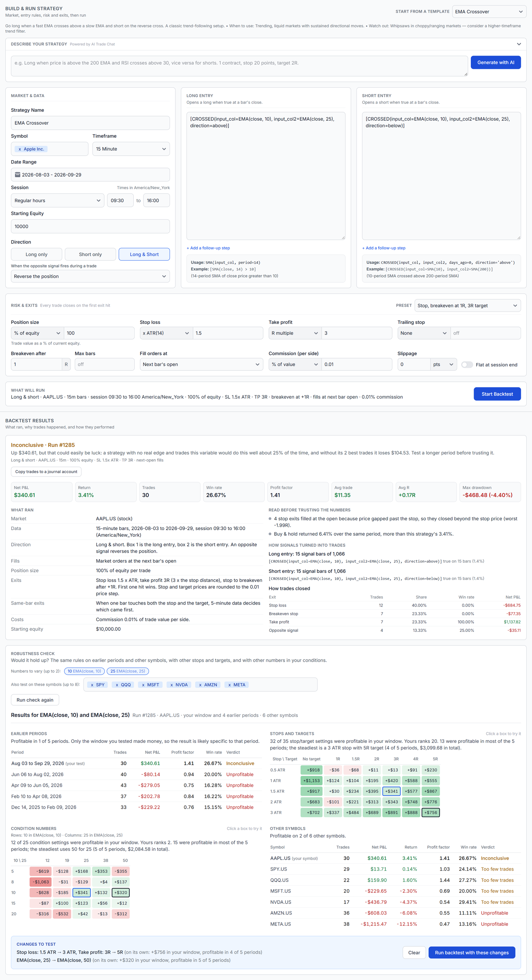The height and width of the screenshot is (980, 532).
Task: Click the Max drawdown -$468.48 value
Action: point(487,495)
